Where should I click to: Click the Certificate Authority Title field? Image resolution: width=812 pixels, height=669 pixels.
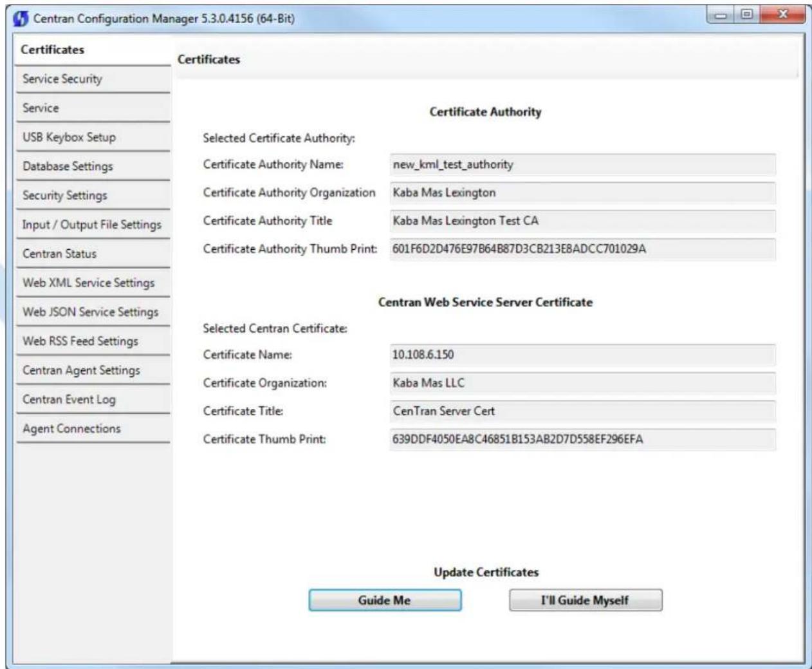(x=582, y=221)
